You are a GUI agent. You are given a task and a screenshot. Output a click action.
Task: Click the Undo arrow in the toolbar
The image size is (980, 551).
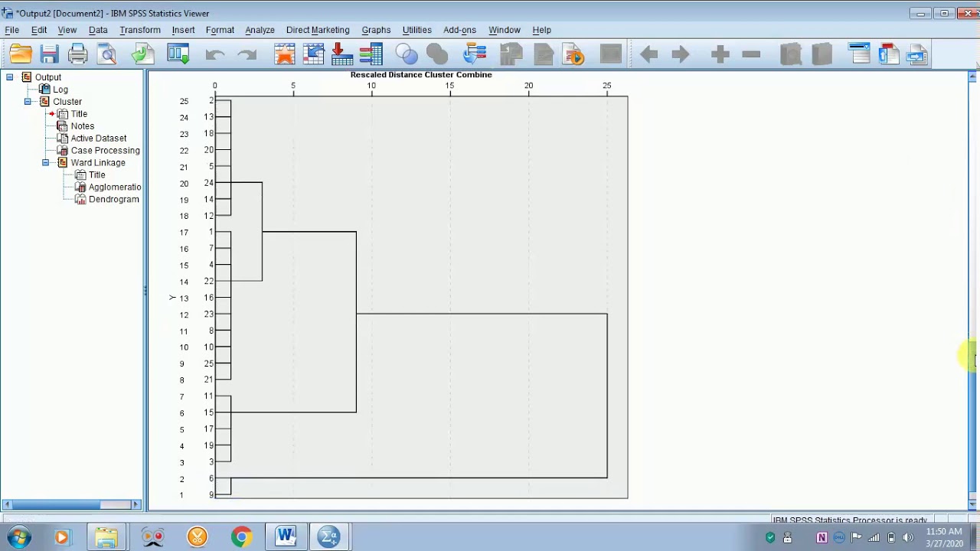[215, 54]
